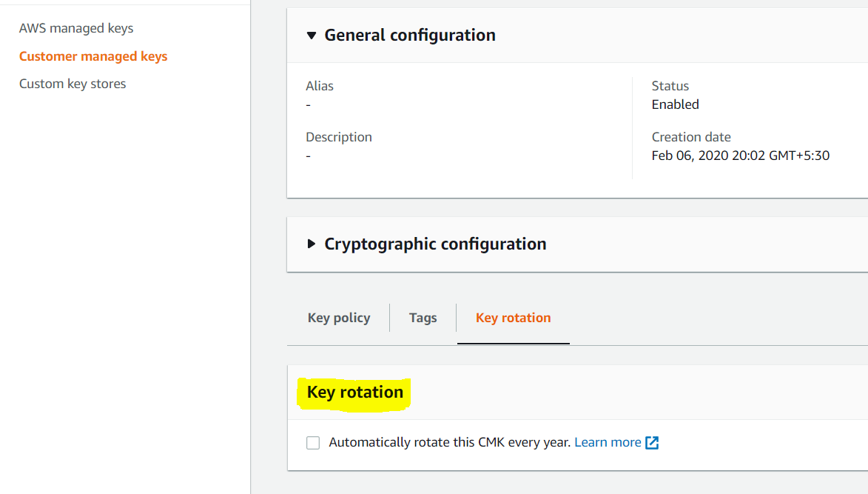Click the Description field label
This screenshot has width=868, height=494.
tap(339, 137)
